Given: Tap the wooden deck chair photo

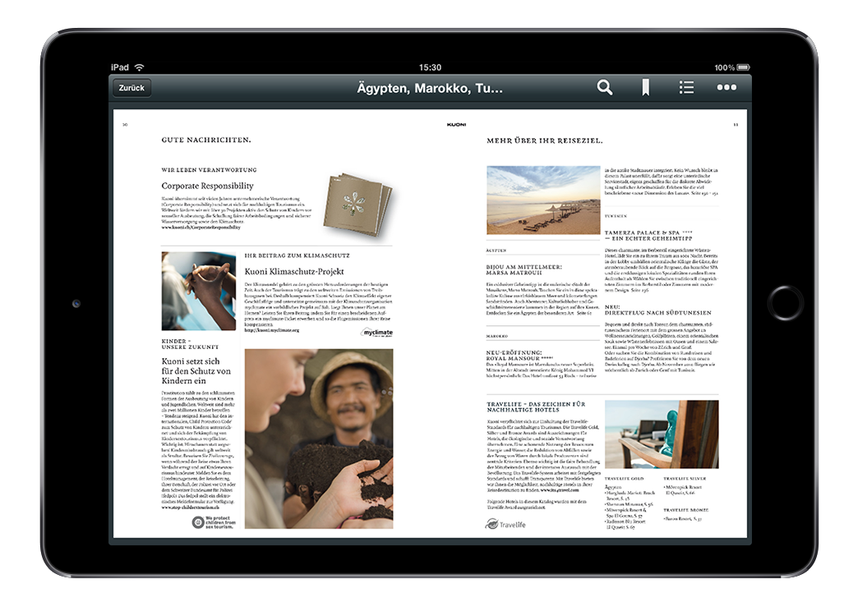Looking at the screenshot, I should click(x=661, y=434).
